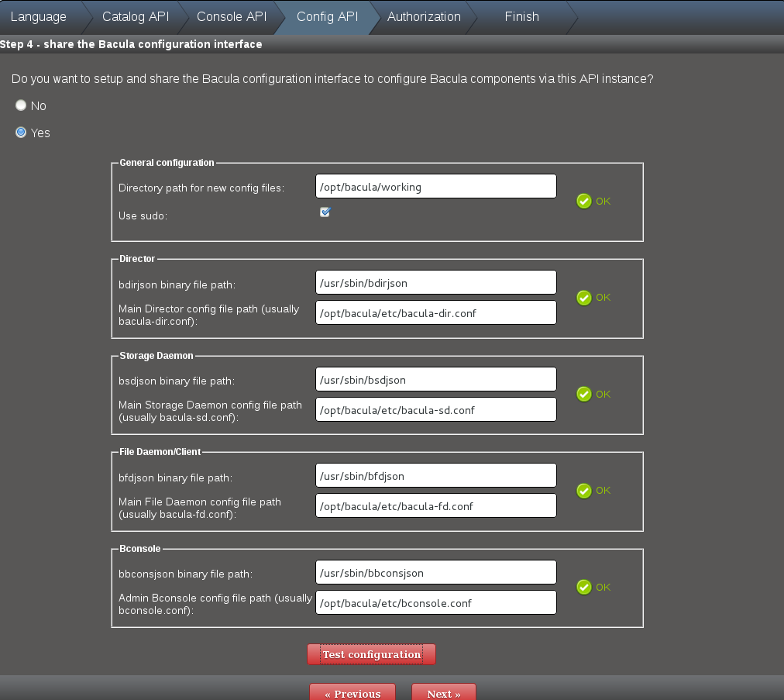This screenshot has width=784, height=700.
Task: Click the 'Main File Daemon config file path' label
Action: [200, 508]
